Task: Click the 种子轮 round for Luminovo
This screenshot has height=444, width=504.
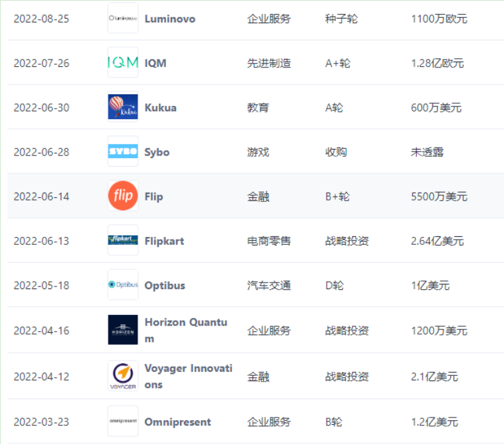Action: pos(341,19)
